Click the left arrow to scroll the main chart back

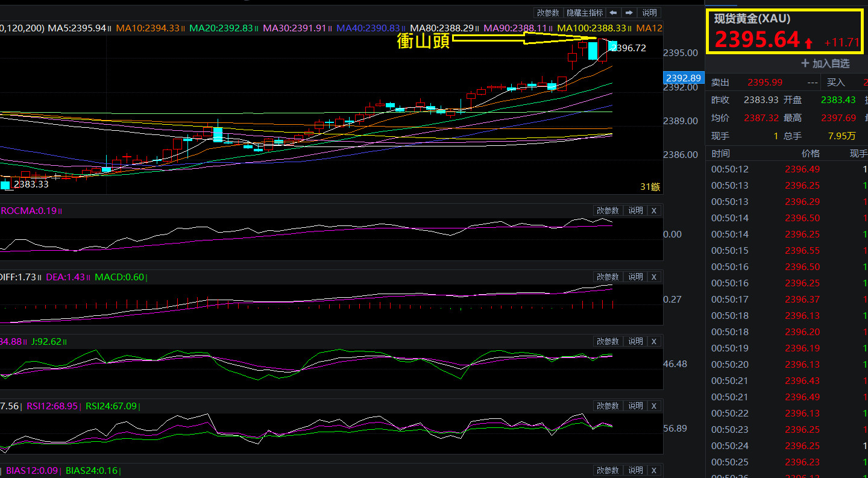click(x=613, y=13)
